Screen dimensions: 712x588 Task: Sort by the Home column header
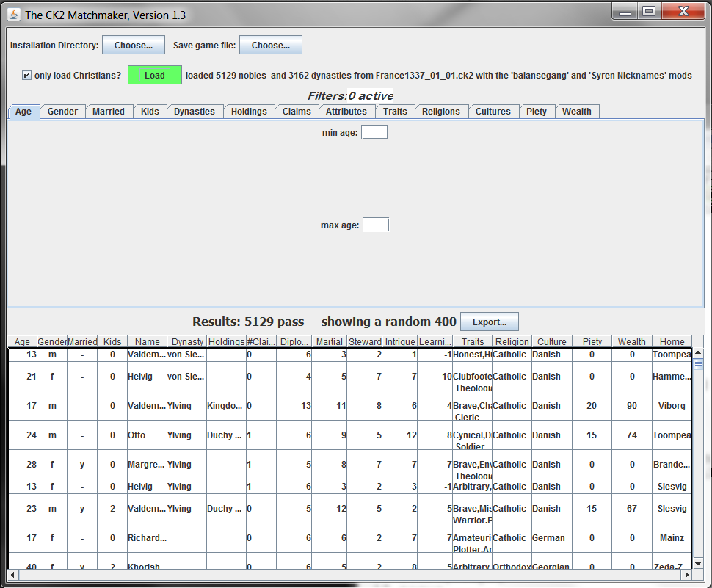672,341
